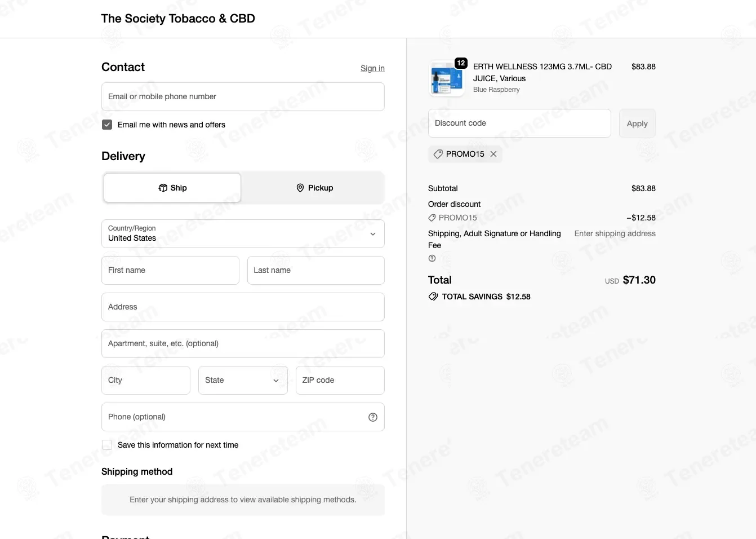Viewport: 756px width, 539px height.
Task: Remove the PROMO15 discount tag
Action: click(493, 154)
